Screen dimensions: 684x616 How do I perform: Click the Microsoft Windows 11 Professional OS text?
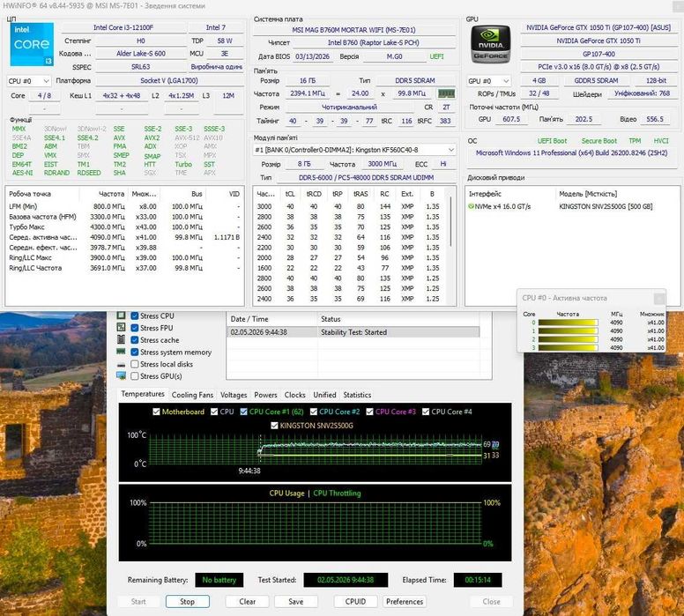pos(571,153)
